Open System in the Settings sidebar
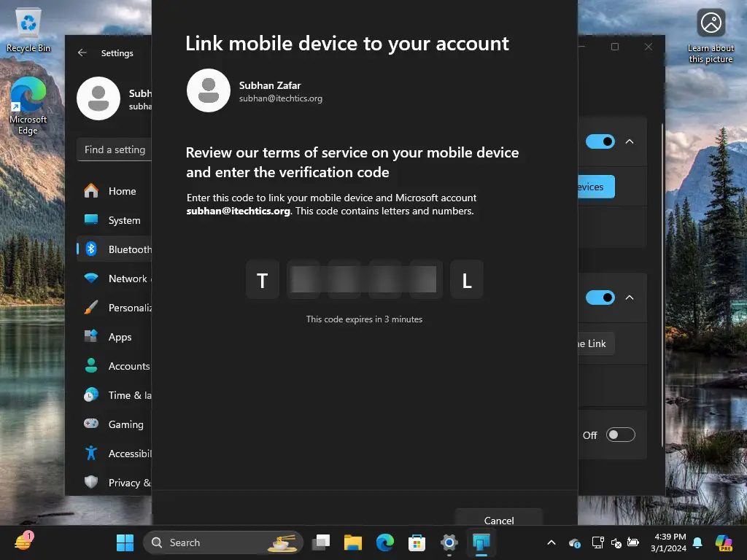Screen dimensions: 747x560 click(x=115, y=220)
